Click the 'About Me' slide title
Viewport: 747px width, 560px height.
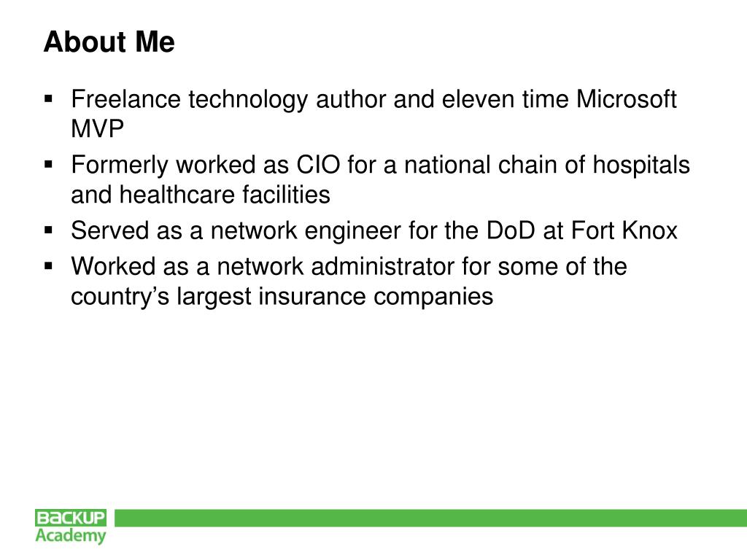[109, 42]
